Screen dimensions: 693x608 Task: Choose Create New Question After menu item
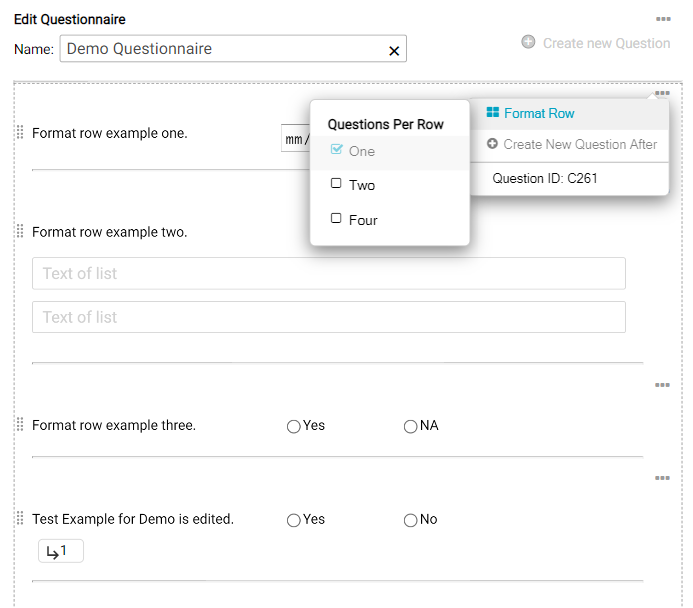571,144
